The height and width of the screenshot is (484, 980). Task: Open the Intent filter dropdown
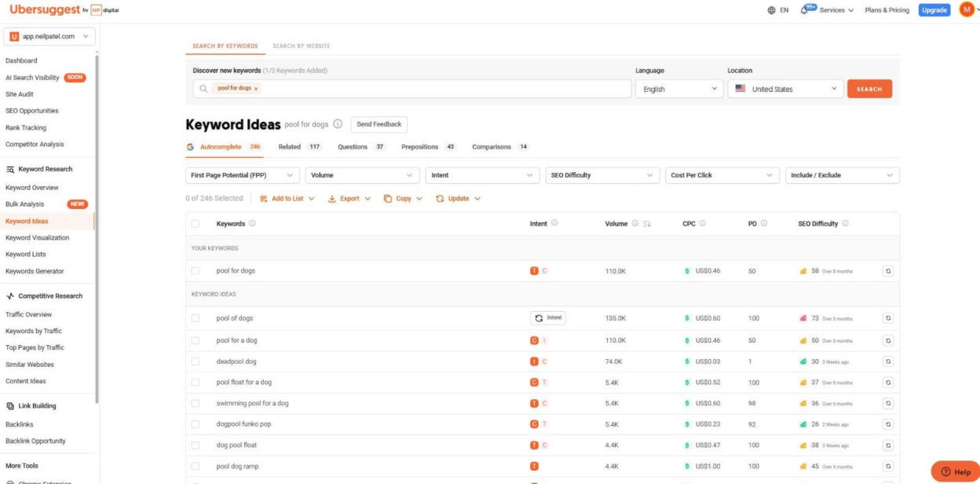[x=482, y=175]
